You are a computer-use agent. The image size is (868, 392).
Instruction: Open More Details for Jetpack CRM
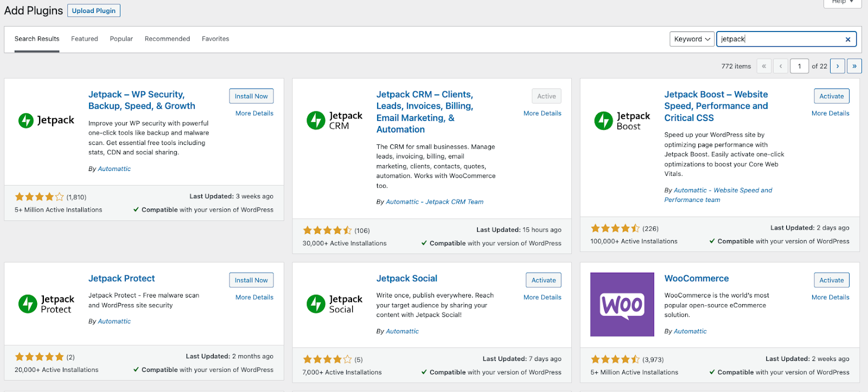542,113
